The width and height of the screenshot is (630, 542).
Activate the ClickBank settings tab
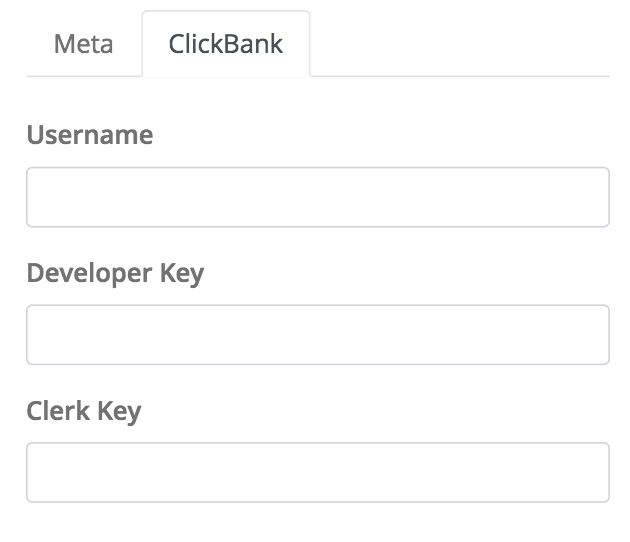click(226, 45)
